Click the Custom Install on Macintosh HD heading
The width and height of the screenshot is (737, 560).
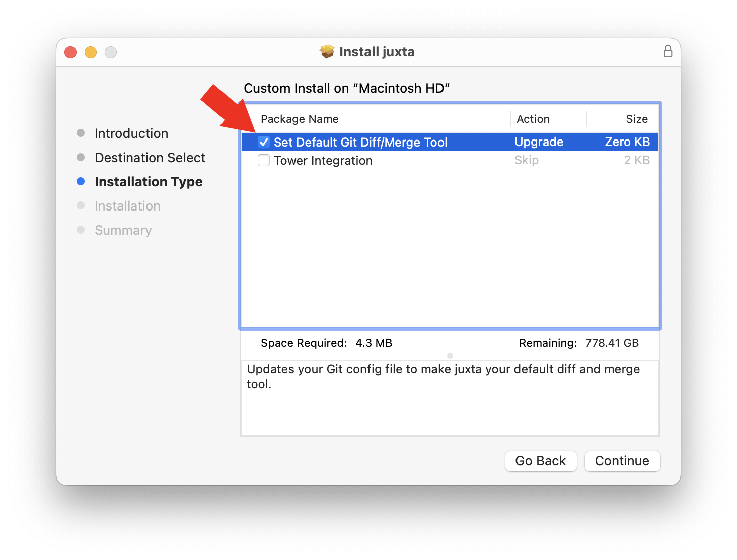point(346,88)
